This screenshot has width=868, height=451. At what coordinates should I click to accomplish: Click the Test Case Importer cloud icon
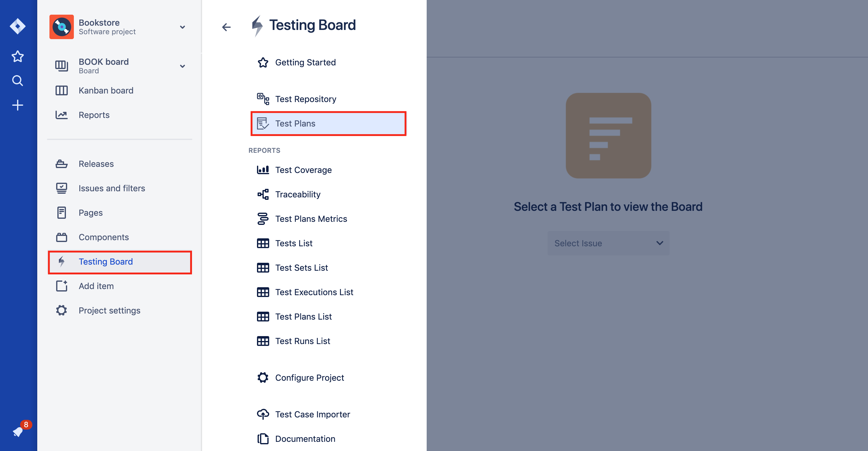[263, 414]
